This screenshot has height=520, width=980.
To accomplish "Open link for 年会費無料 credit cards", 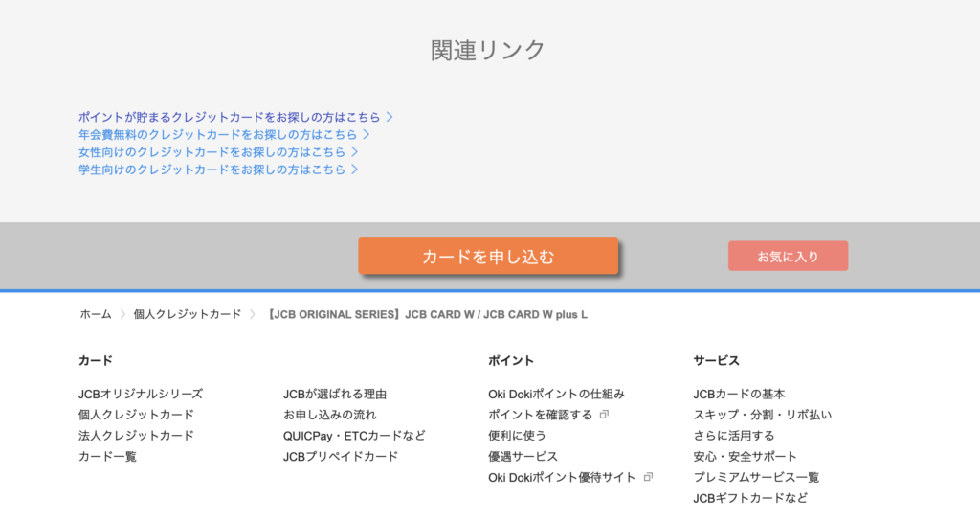I will pos(224,134).
